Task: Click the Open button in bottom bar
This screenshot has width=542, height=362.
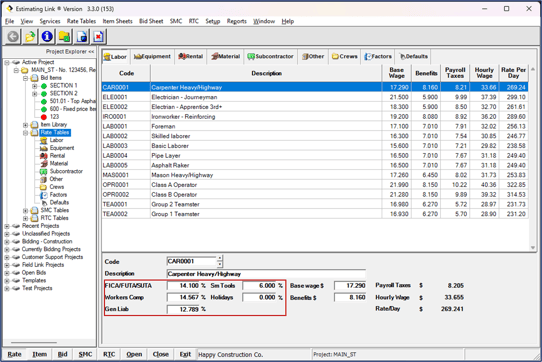Action: 134,354
